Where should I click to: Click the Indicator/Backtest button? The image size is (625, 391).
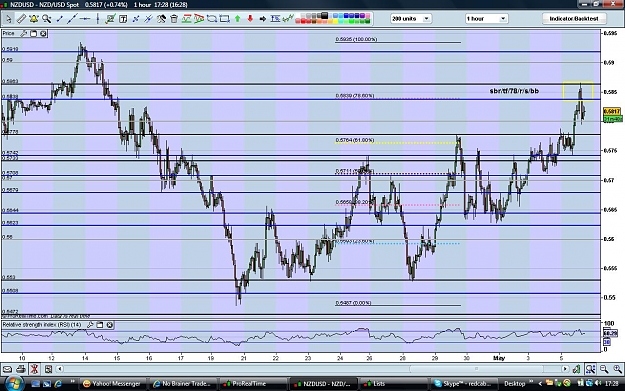574,19
